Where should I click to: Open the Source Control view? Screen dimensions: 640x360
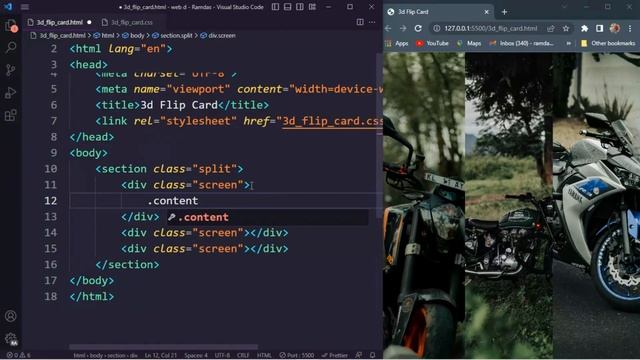11,70
